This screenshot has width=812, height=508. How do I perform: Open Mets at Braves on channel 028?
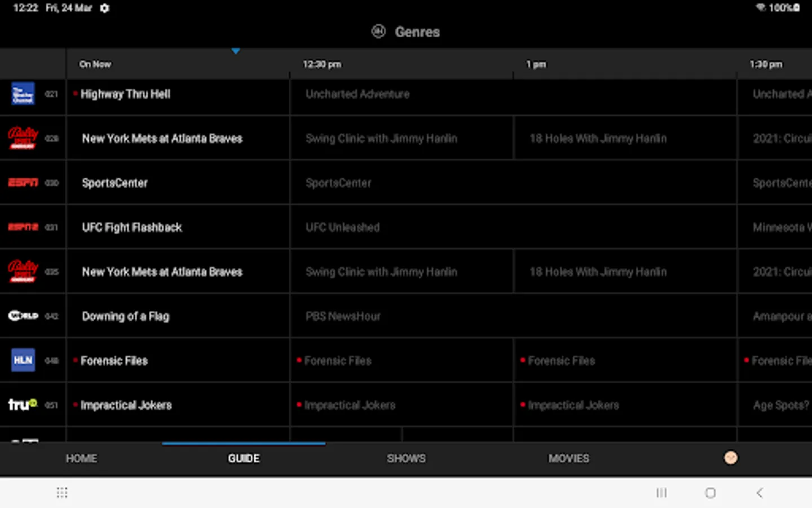pyautogui.click(x=178, y=138)
